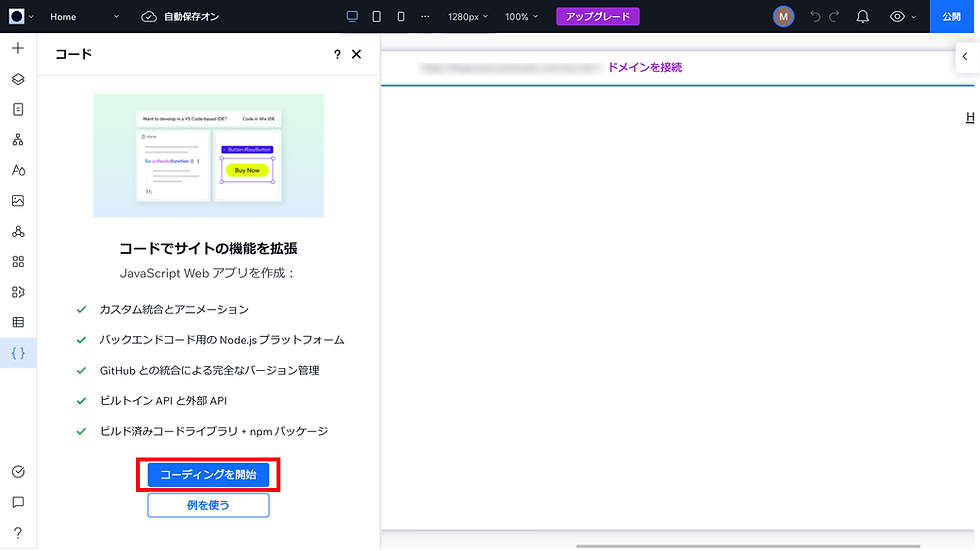
Task: Click text ビルトイン API と外部 API
Action: [x=163, y=401]
